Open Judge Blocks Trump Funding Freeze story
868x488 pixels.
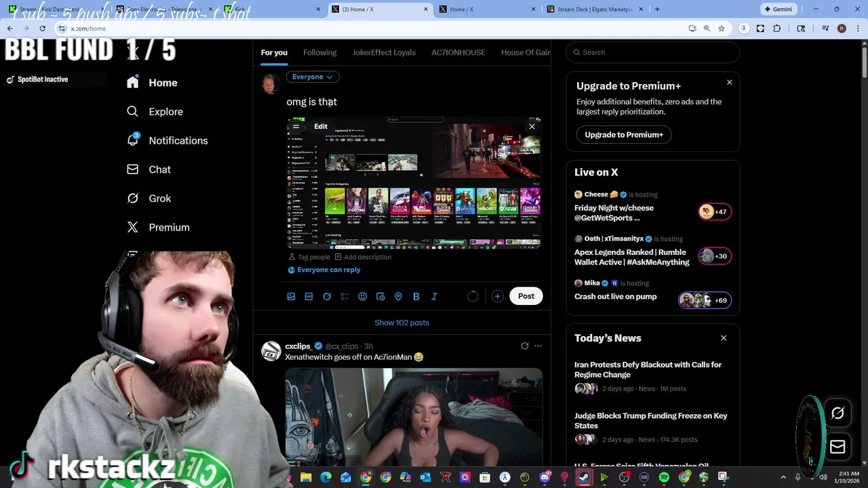coord(652,427)
